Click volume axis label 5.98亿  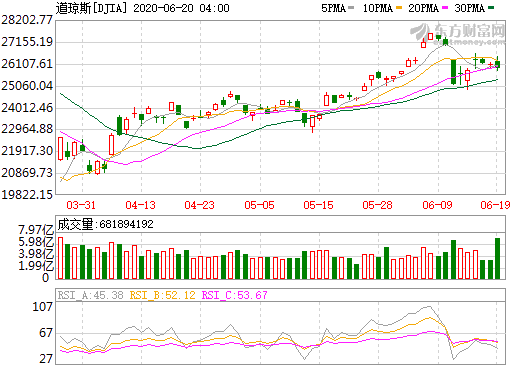pyautogui.click(x=36, y=242)
